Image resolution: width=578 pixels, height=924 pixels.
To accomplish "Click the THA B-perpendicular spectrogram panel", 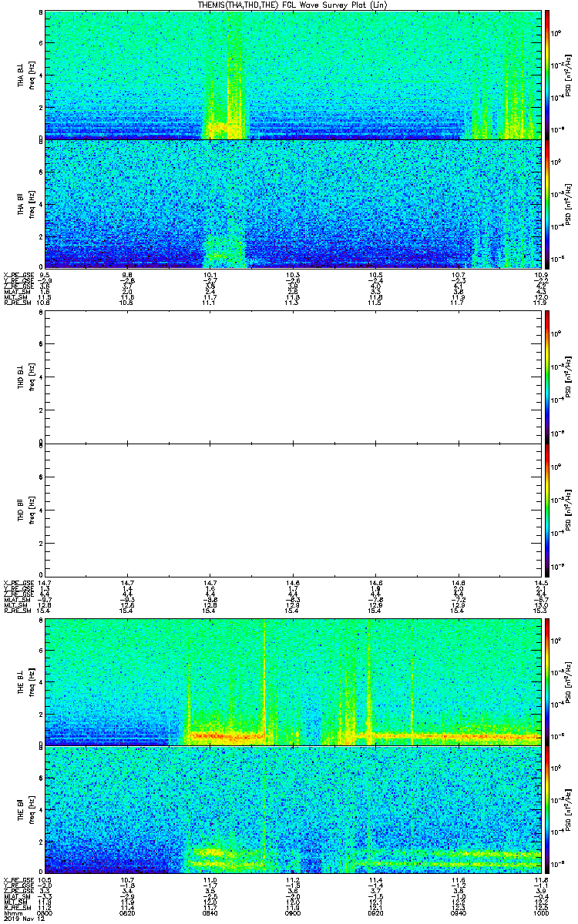I will point(292,75).
